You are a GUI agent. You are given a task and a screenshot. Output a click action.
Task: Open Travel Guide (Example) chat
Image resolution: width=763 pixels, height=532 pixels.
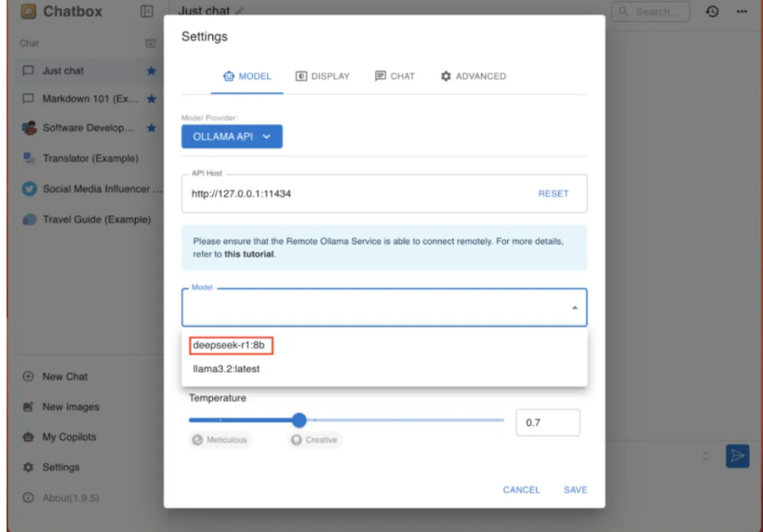[89, 219]
